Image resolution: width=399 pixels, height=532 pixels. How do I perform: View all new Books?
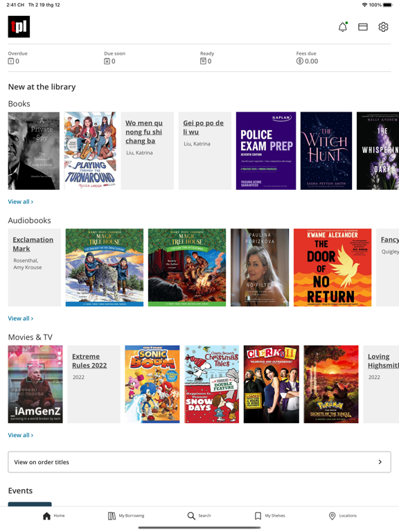tap(20, 202)
